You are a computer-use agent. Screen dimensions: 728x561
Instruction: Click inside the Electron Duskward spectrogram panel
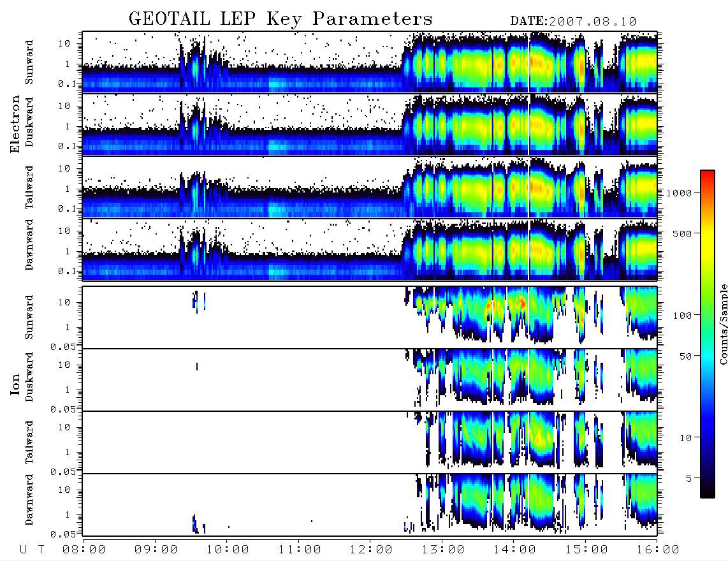coord(370,124)
